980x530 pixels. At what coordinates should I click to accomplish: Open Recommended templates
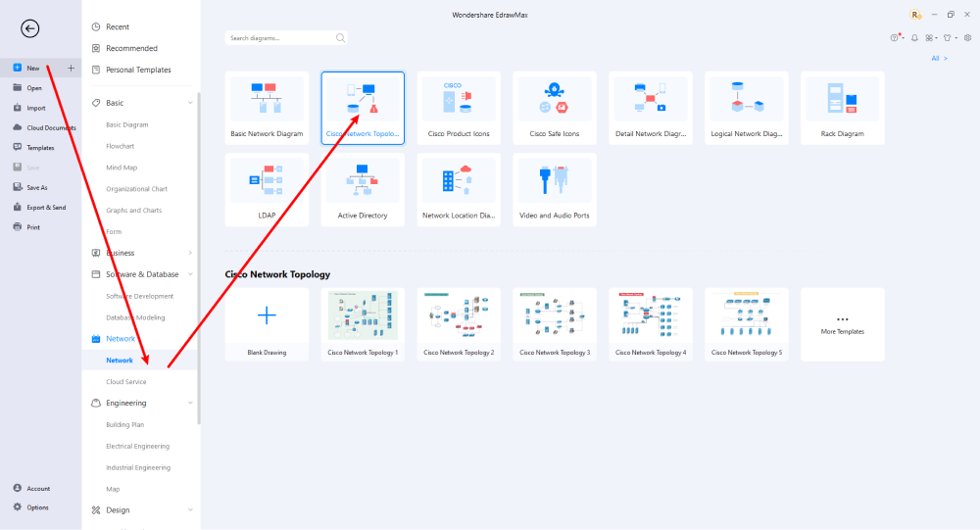(131, 48)
